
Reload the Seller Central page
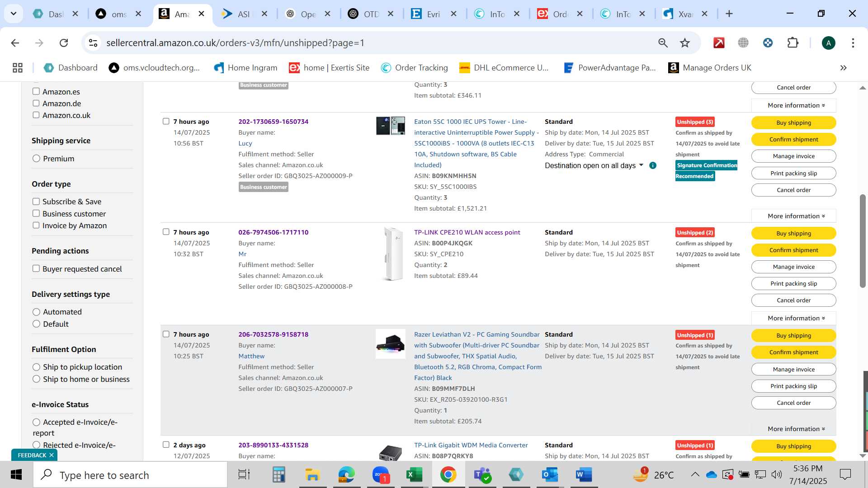64,43
